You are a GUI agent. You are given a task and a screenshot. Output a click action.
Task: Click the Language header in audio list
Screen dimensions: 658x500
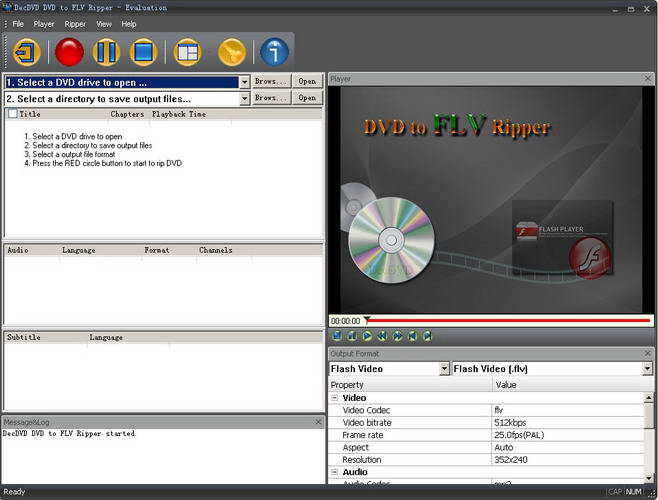(100, 250)
